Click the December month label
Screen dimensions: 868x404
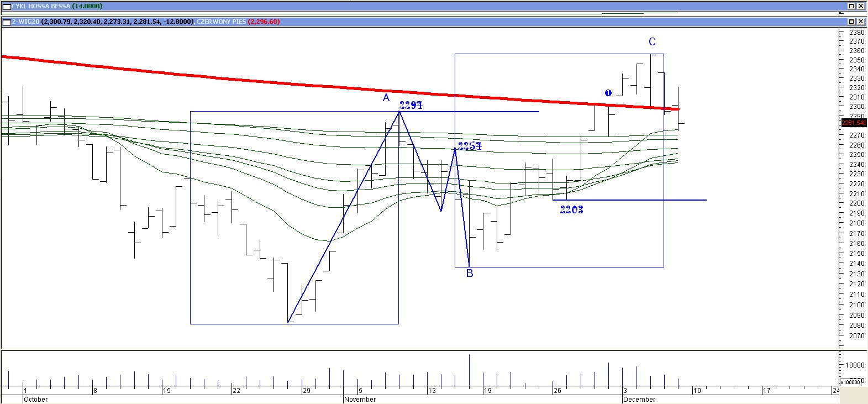click(x=639, y=399)
